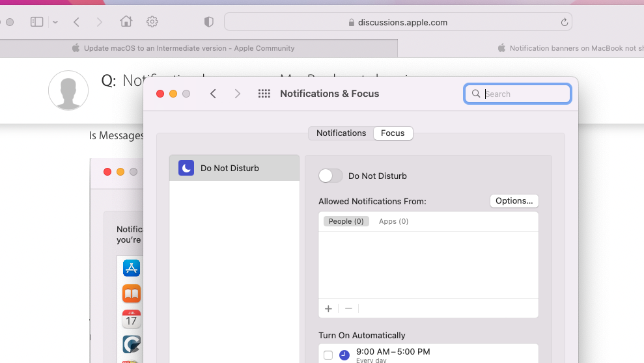Click the Allowed Notifications From label

pos(372,202)
